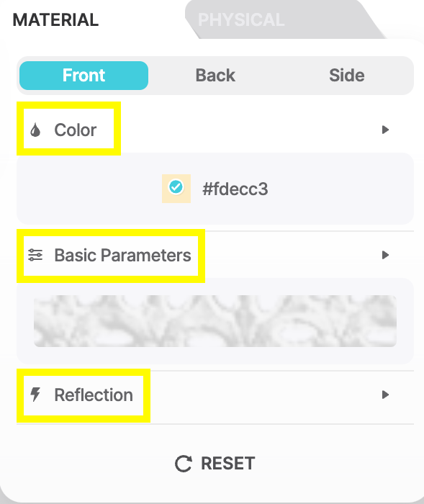
Task: Click the Basic Parameters label text
Action: point(122,255)
